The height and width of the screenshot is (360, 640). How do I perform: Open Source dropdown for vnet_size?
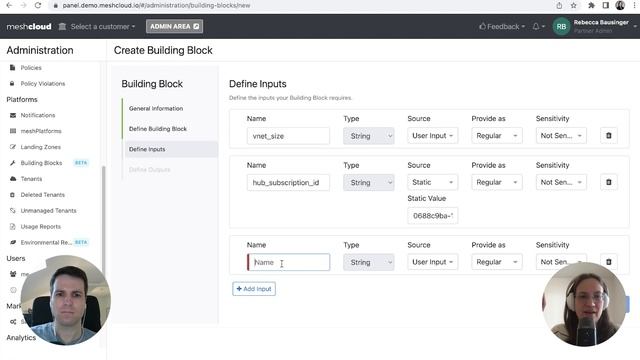point(433,136)
